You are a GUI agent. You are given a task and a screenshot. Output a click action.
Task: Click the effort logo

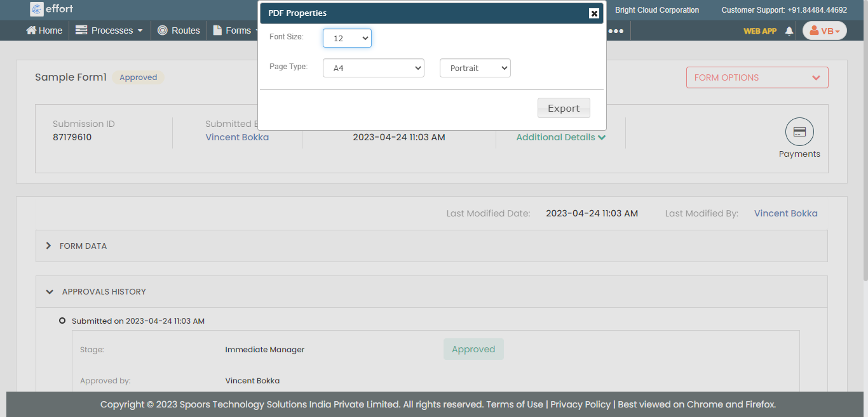click(52, 9)
